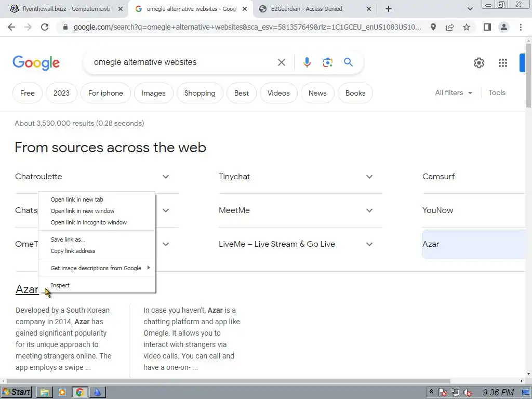
Task: Open the Azar heading link
Action: click(x=27, y=289)
